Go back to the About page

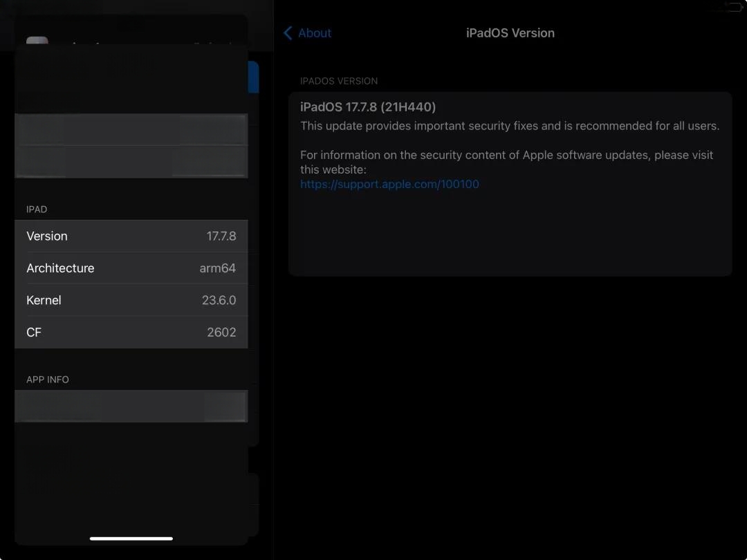tap(307, 33)
